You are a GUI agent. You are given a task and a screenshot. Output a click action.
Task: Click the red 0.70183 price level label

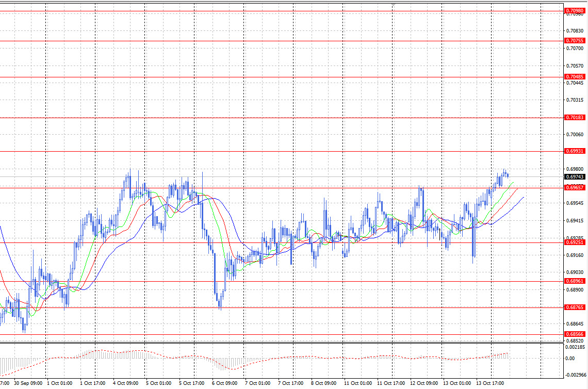(x=575, y=118)
